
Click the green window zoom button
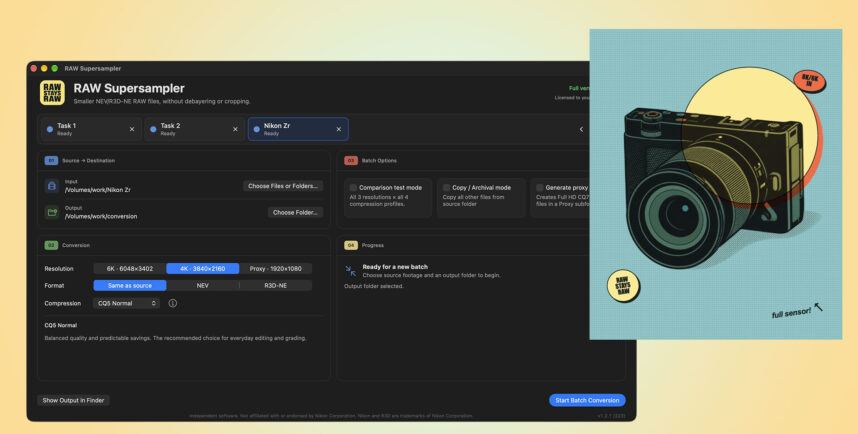(x=55, y=68)
